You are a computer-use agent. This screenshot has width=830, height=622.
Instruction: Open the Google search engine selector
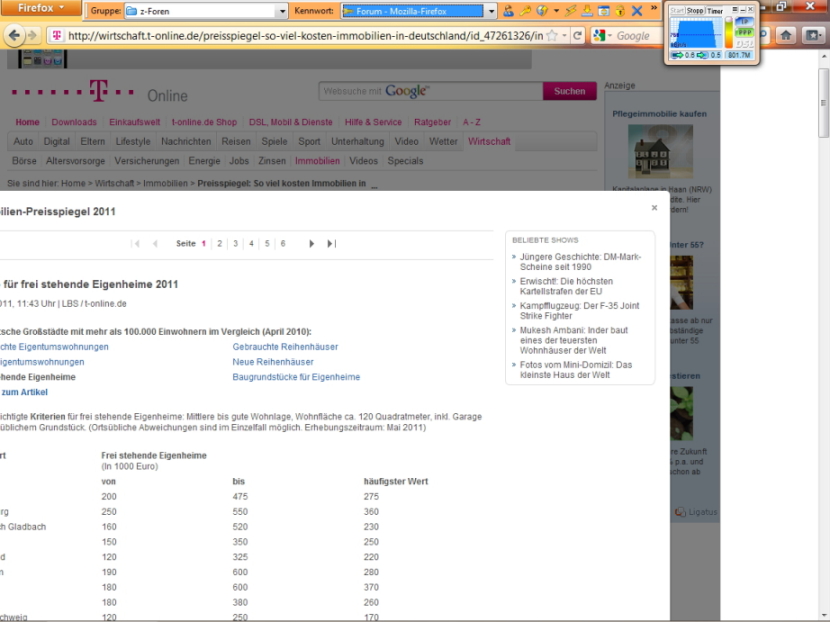(601, 36)
